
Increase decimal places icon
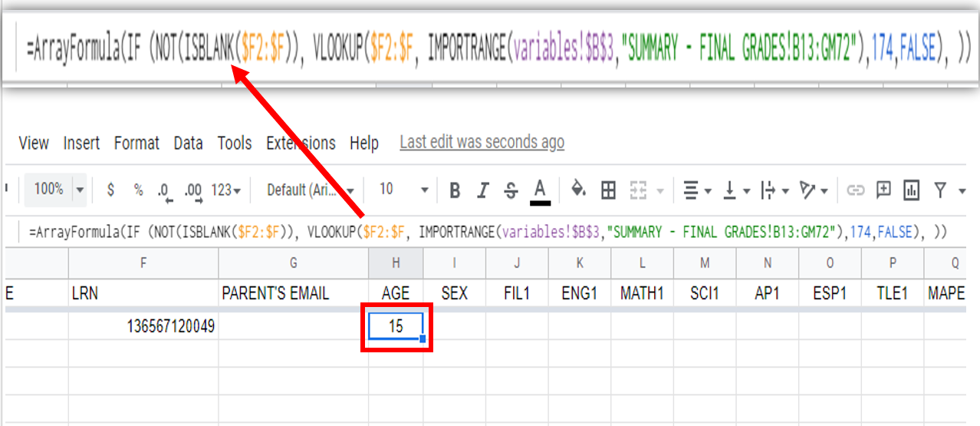pos(194,190)
